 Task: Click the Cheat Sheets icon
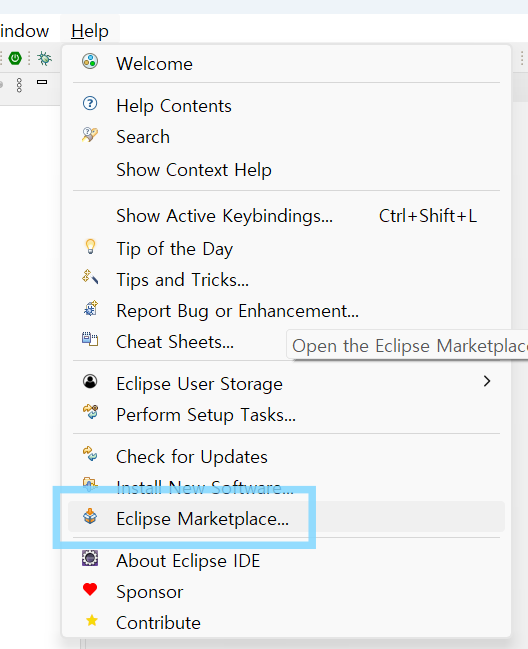(x=90, y=339)
